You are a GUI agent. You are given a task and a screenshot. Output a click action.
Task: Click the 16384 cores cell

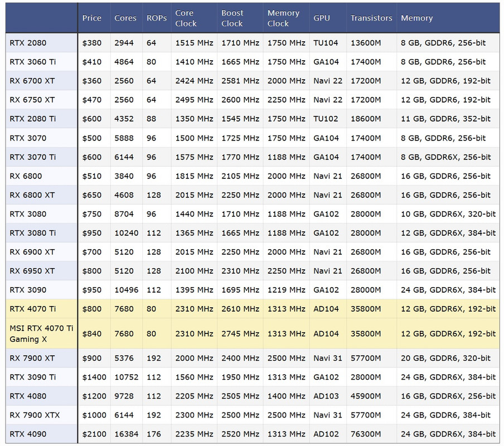click(127, 434)
